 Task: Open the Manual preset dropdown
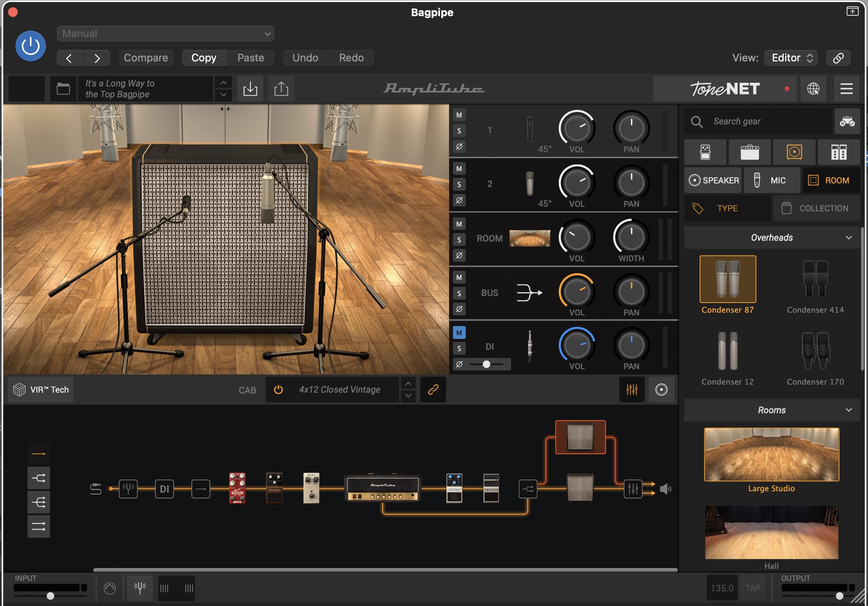166,34
